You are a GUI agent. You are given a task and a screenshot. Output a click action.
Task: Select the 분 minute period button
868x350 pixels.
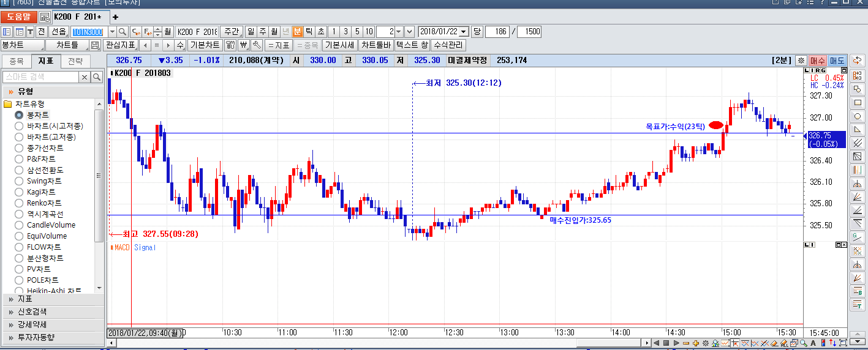coord(297,31)
